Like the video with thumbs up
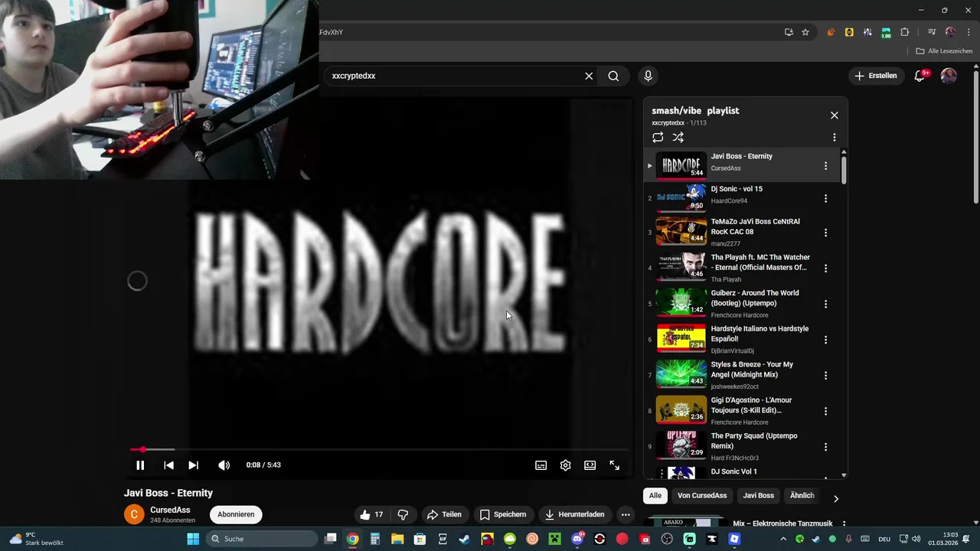980x551 pixels. [x=373, y=515]
